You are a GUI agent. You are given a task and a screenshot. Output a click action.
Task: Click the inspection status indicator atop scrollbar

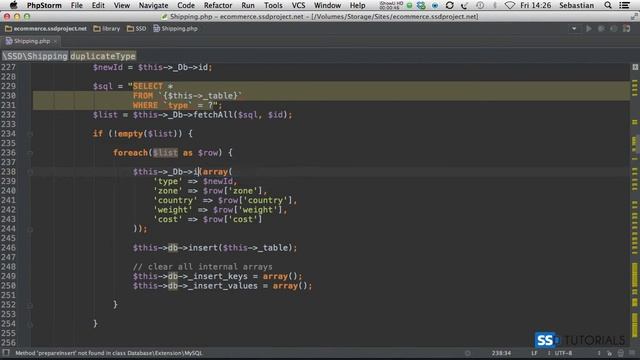pos(635,67)
